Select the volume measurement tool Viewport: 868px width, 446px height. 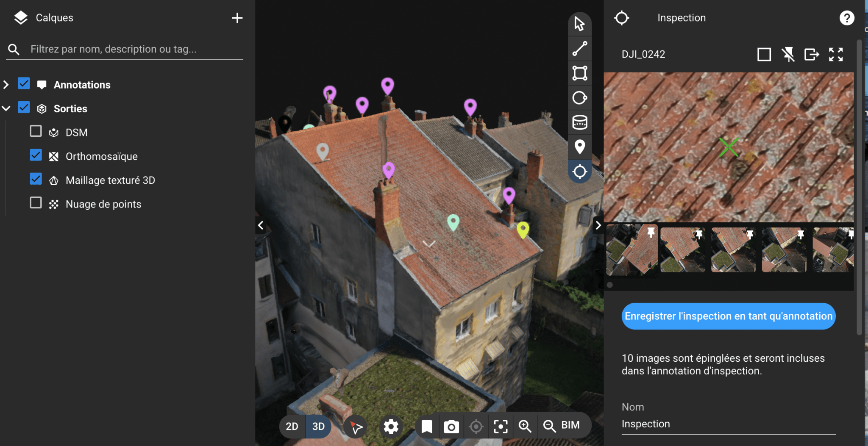pyautogui.click(x=579, y=122)
